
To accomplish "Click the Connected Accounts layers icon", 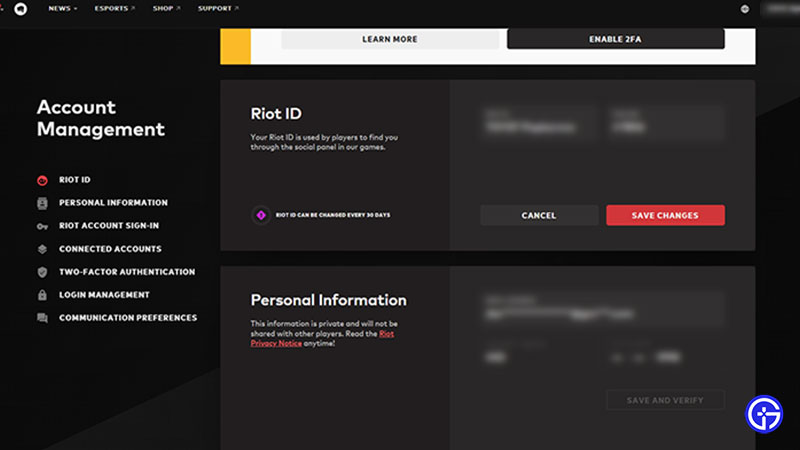I will click(x=42, y=249).
